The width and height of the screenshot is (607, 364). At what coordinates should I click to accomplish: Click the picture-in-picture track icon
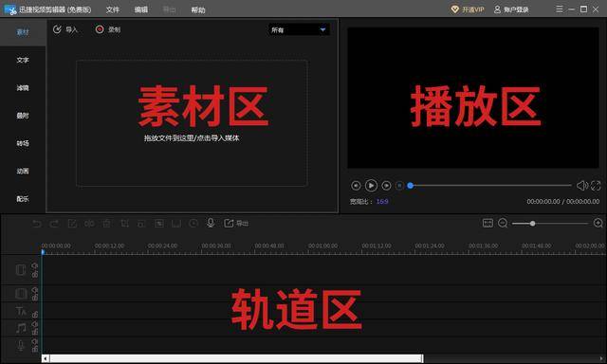[x=21, y=294]
